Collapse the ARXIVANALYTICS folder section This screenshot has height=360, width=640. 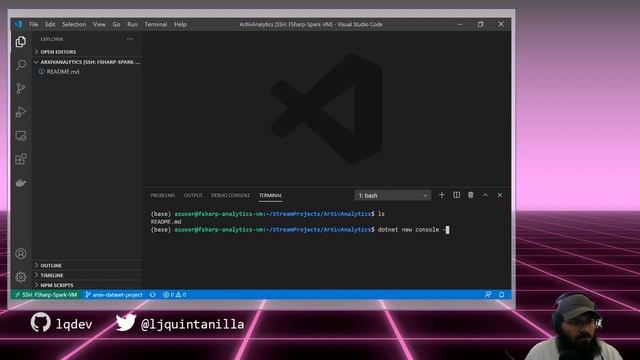point(87,62)
